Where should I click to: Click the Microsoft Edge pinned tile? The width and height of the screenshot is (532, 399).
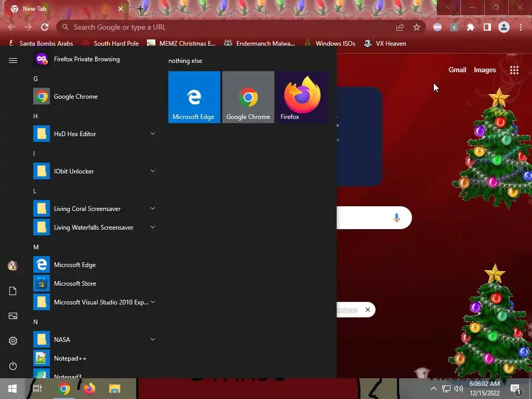[x=194, y=97]
